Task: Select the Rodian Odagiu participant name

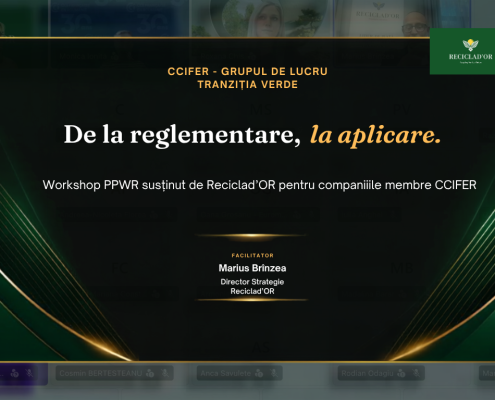Action: coord(367,373)
